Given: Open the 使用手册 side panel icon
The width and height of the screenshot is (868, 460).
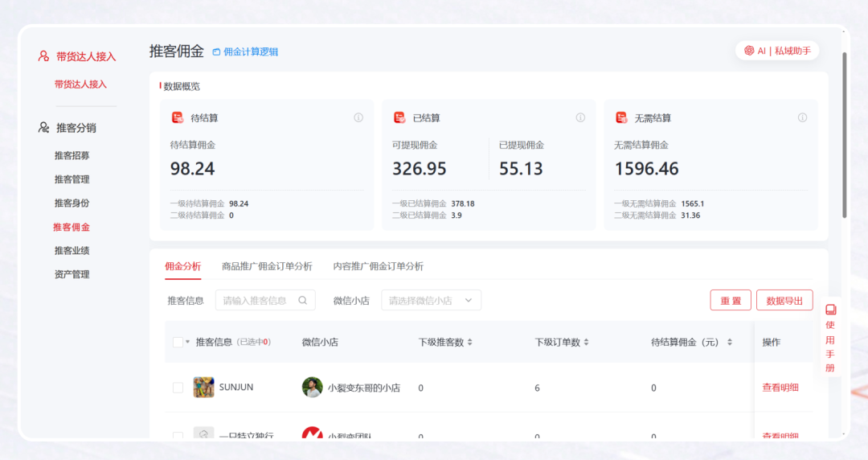Looking at the screenshot, I should click(x=830, y=310).
